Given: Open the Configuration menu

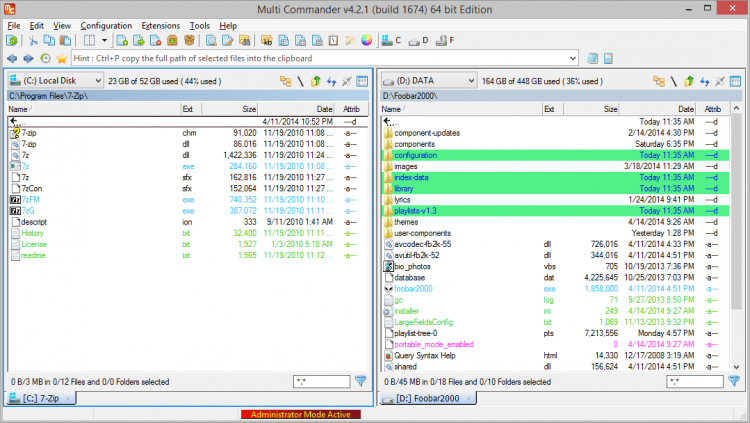Looking at the screenshot, I should [x=106, y=26].
